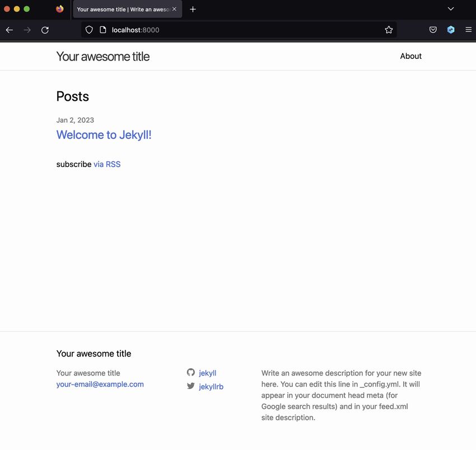476x450 pixels.
Task: Open a new tab with plus
Action: (193, 10)
